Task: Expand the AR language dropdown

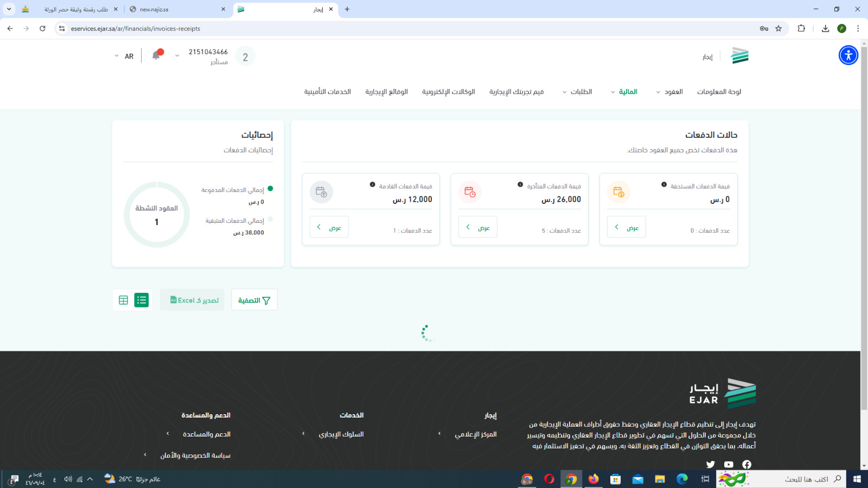Action: pos(124,56)
